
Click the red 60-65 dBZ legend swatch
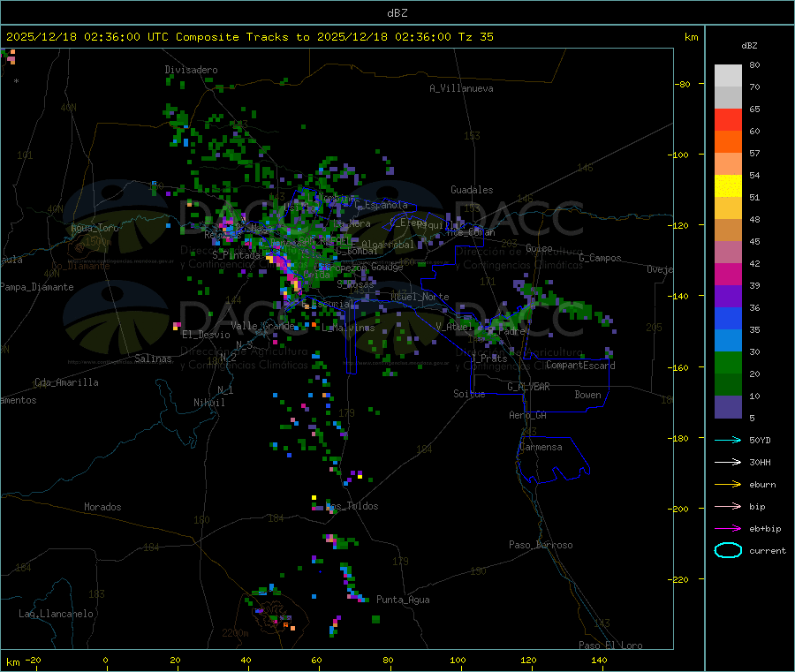(x=728, y=119)
